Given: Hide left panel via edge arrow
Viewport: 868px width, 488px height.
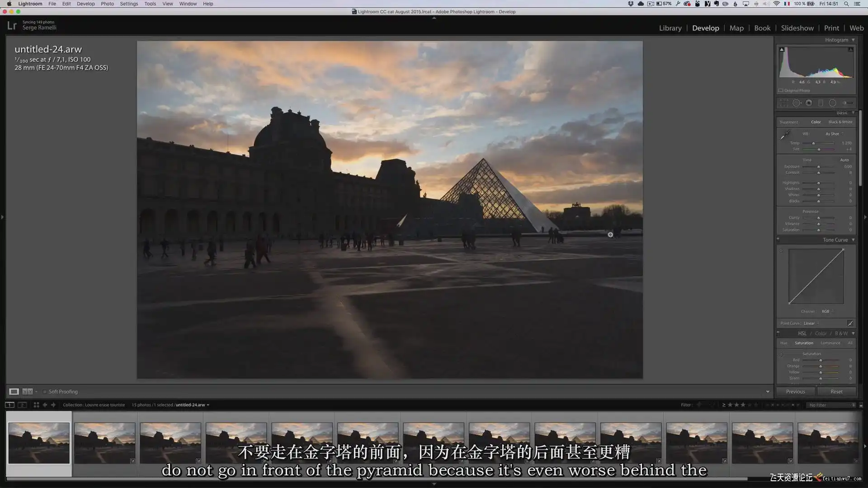Looking at the screenshot, I should tap(2, 217).
